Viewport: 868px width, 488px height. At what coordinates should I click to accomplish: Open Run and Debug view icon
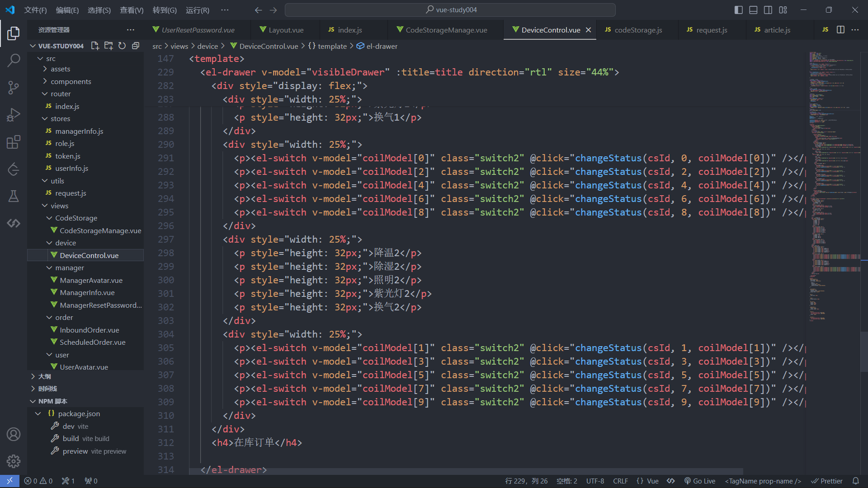(14, 115)
